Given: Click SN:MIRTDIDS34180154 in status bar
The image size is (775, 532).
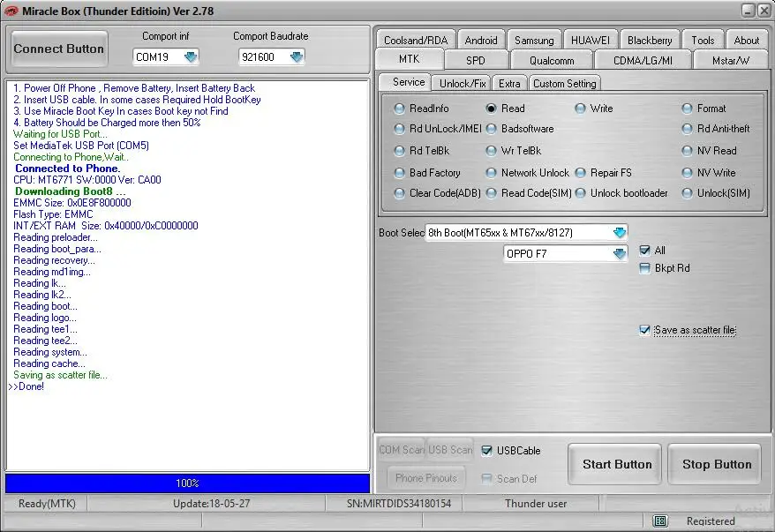Looking at the screenshot, I should [x=398, y=504].
